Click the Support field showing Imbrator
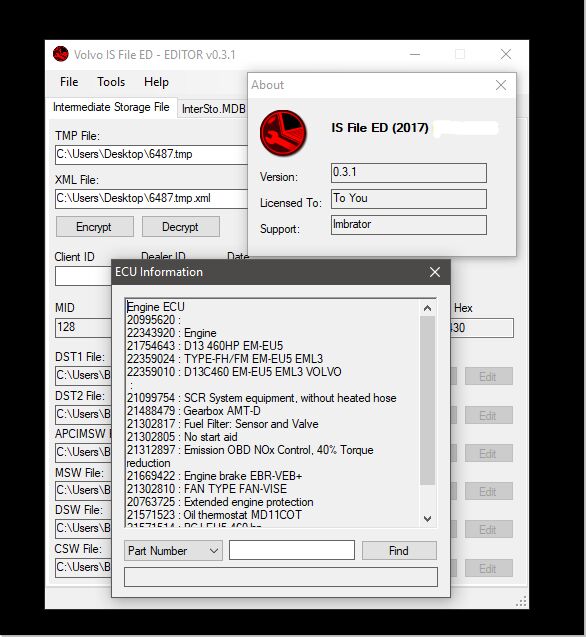586x637 pixels. tap(408, 225)
